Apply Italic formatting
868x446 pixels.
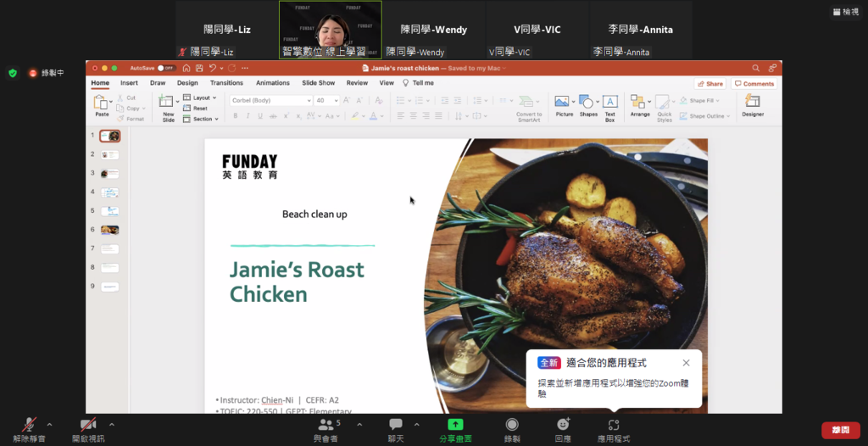(248, 116)
